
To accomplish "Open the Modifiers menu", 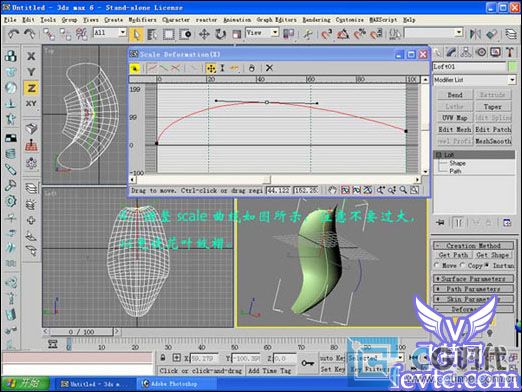I will (x=142, y=20).
